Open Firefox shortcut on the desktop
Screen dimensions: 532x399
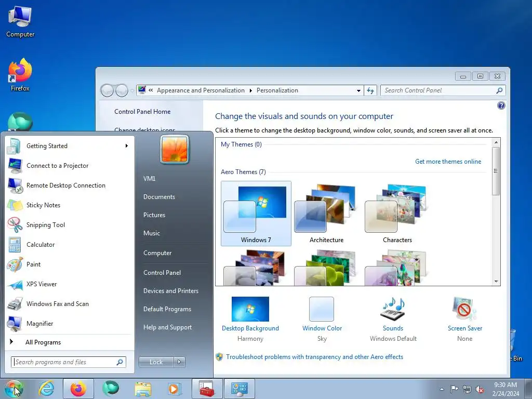tap(20, 75)
